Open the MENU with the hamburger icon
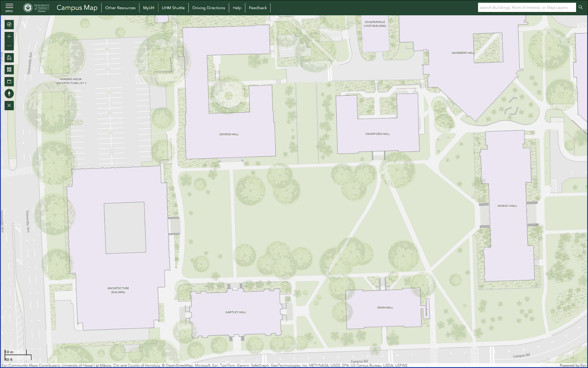Image resolution: width=588 pixels, height=368 pixels. (x=9, y=7)
